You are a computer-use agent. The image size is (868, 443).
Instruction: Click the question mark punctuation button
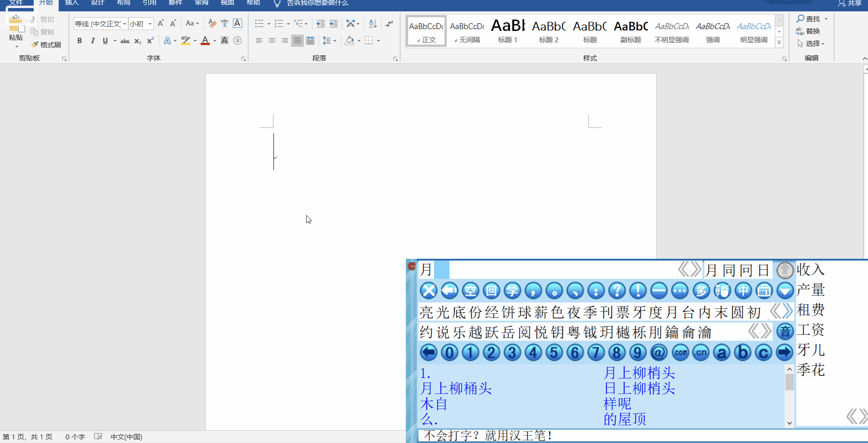pyautogui.click(x=617, y=291)
